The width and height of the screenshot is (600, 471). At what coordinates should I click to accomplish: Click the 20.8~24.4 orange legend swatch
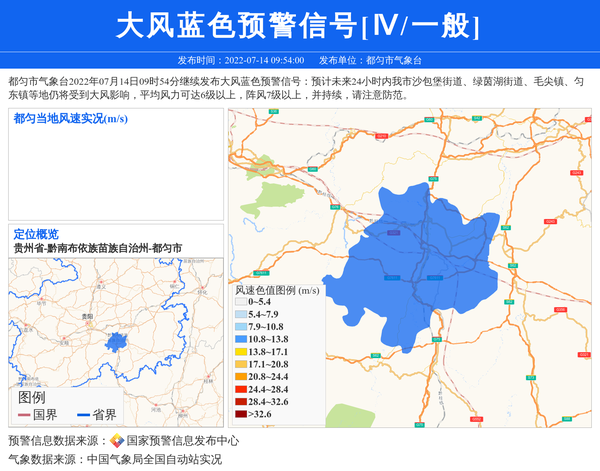pos(240,377)
